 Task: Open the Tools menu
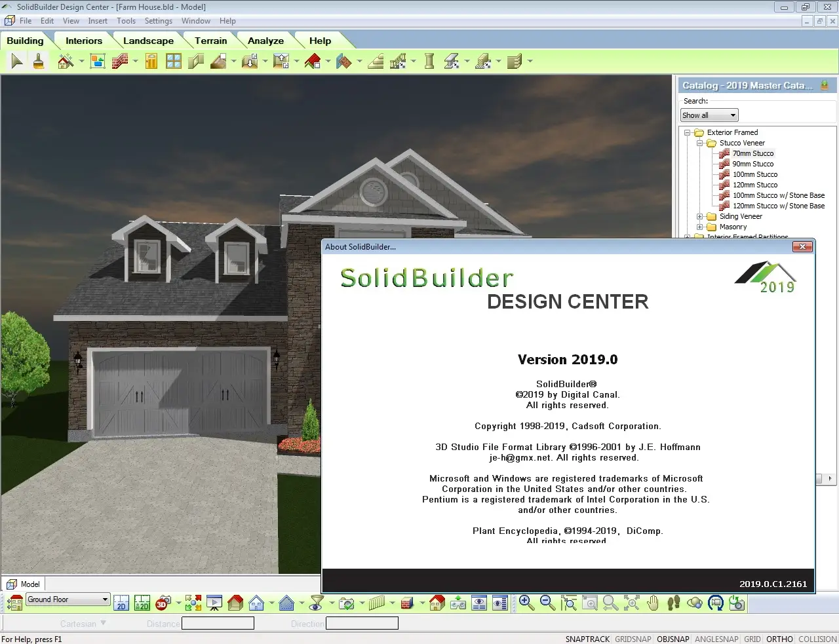126,21
